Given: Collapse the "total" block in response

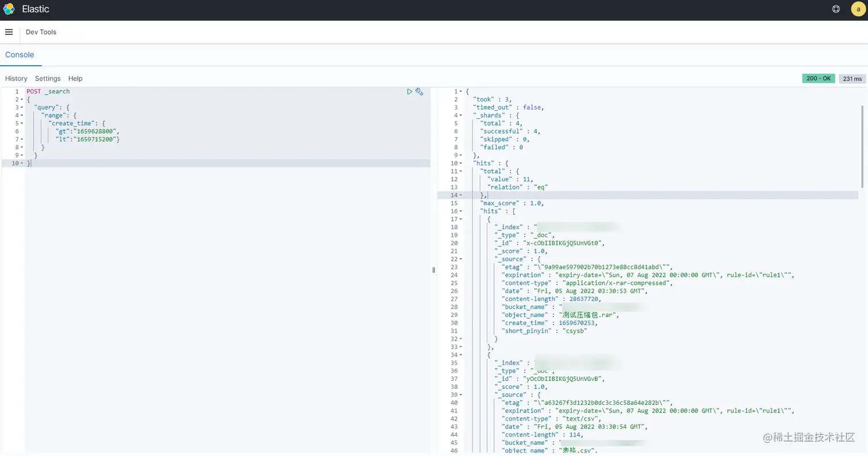Looking at the screenshot, I should [x=460, y=171].
